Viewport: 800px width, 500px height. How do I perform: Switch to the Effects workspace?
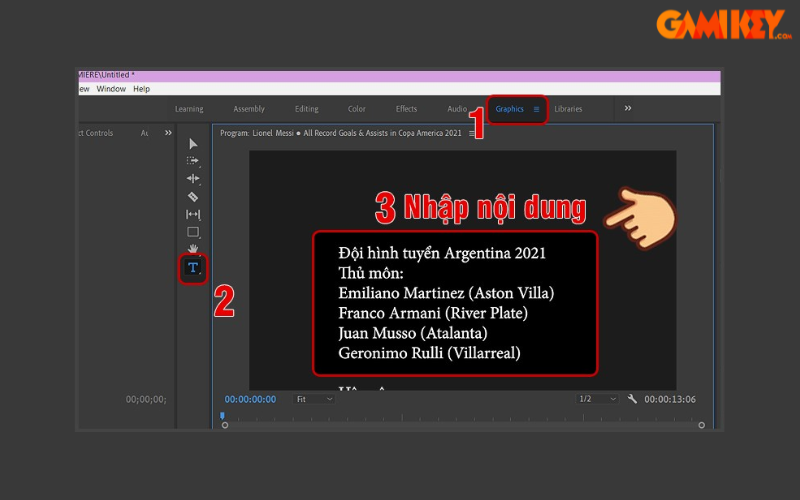click(406, 109)
